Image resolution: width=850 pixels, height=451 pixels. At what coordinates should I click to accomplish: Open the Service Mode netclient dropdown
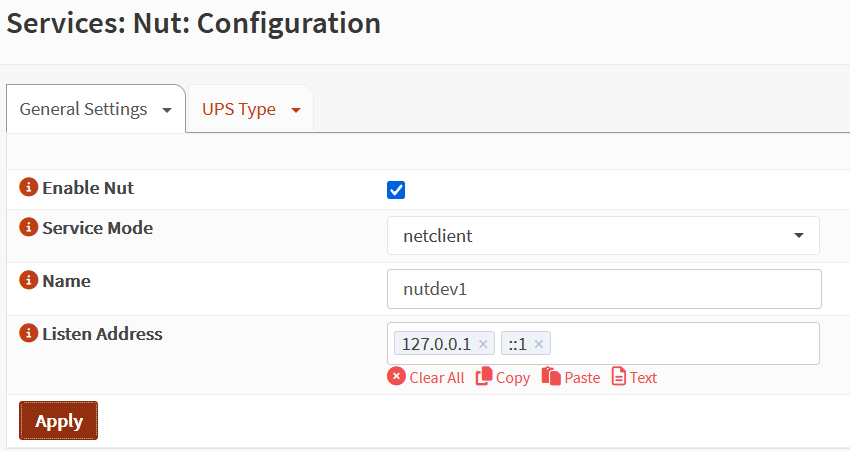603,236
